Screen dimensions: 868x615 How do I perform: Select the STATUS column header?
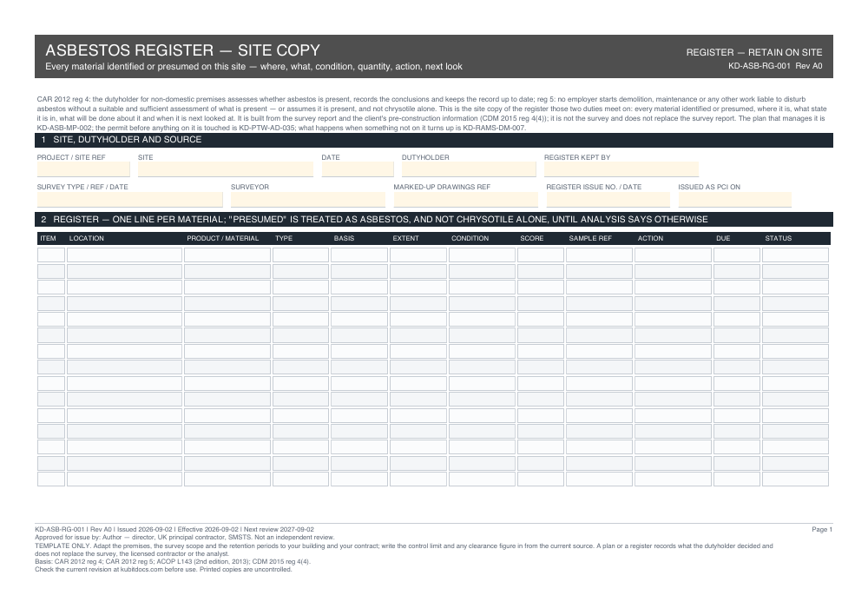click(779, 238)
